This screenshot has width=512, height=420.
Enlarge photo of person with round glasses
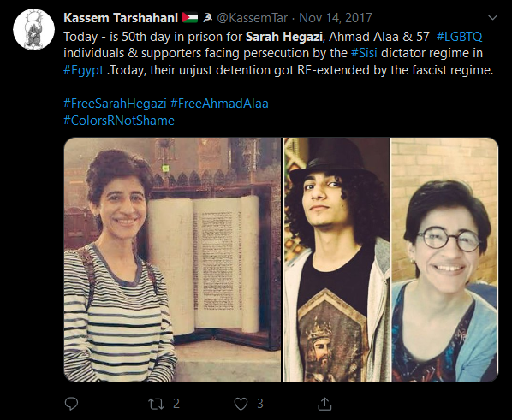click(444, 259)
